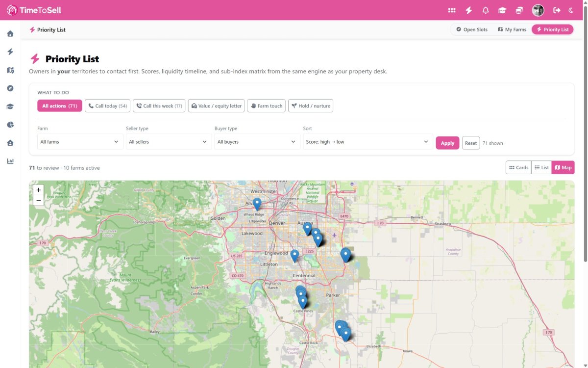The height and width of the screenshot is (368, 588).
Task: Switch to List view
Action: pos(541,167)
